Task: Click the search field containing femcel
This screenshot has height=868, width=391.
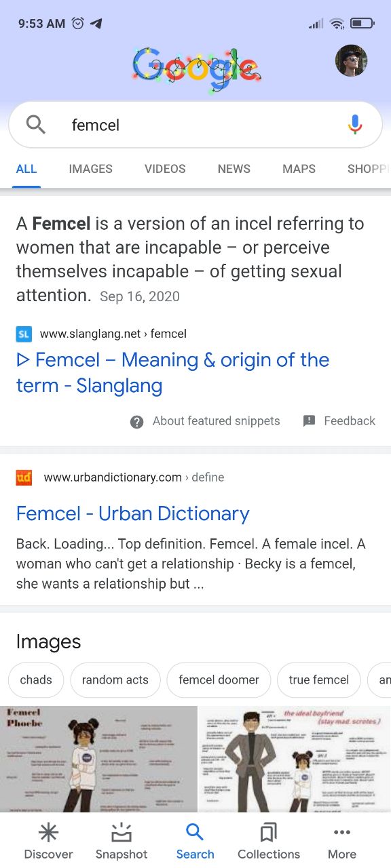Action: [x=195, y=125]
